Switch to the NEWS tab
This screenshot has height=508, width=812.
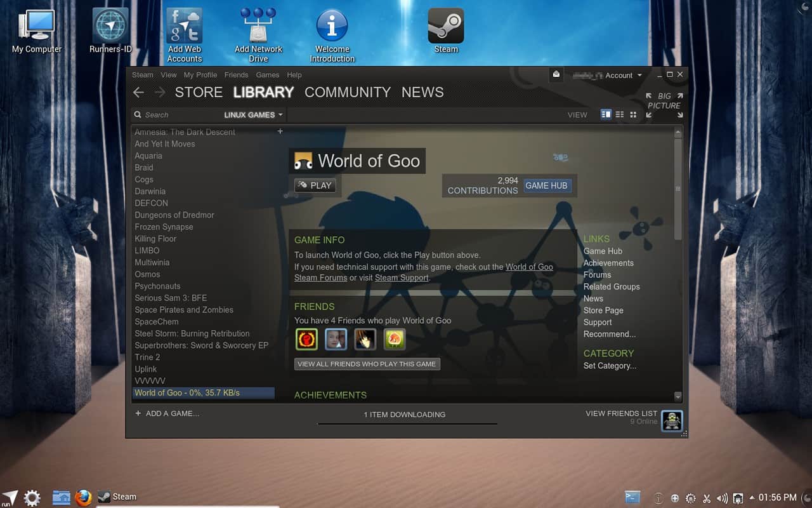click(x=422, y=93)
